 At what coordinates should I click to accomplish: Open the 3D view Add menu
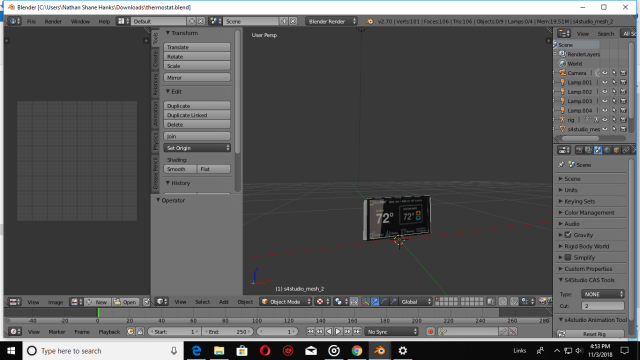[x=224, y=302]
